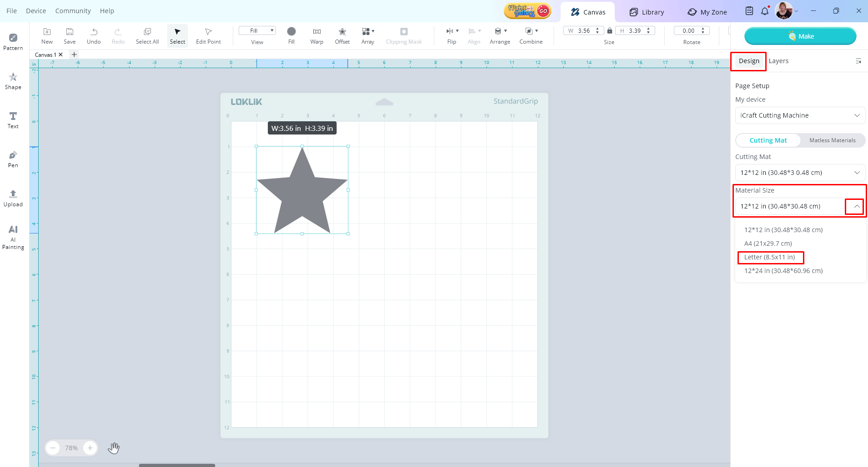Expand the My device dropdown
Screen dimensions: 868x467
(x=800, y=115)
